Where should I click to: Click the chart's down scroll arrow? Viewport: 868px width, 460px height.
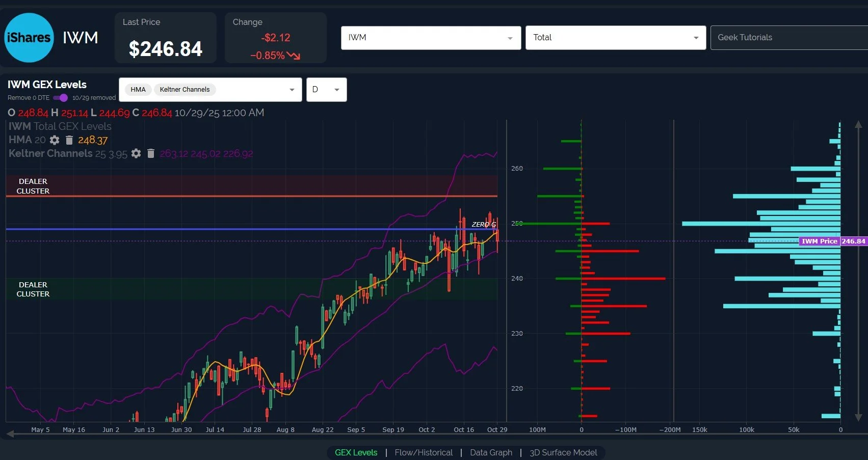coord(858,418)
